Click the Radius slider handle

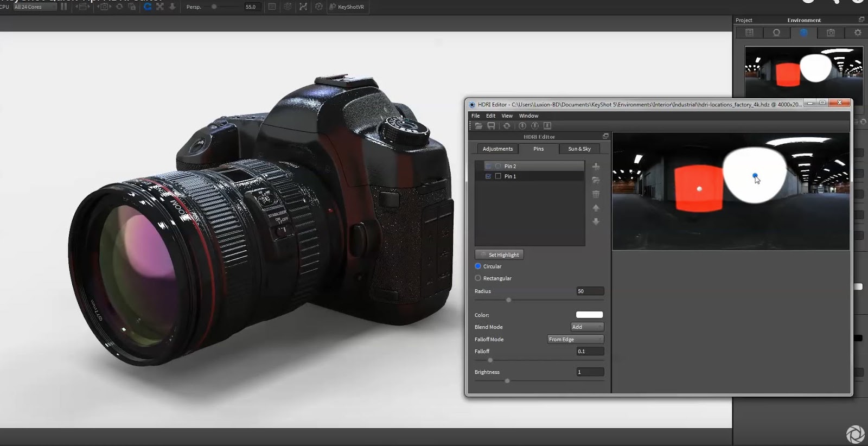point(508,300)
